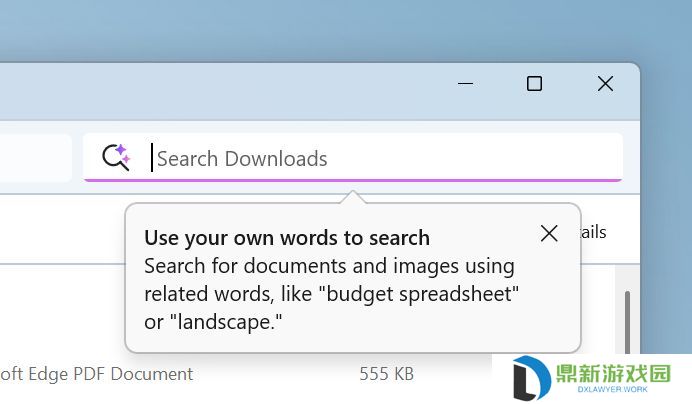Click the purple underline of the search box
The image size is (692, 404).
pyautogui.click(x=353, y=180)
